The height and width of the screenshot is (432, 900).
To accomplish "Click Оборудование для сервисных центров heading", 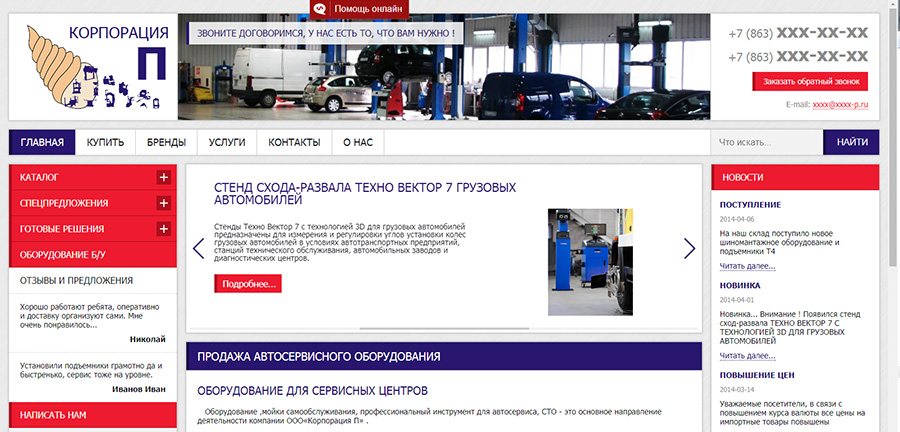I will click(312, 391).
